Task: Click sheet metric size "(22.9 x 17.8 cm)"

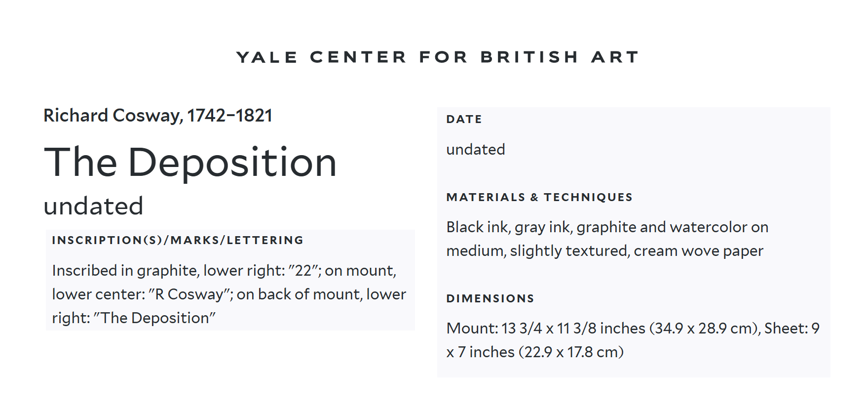Action: [571, 352]
